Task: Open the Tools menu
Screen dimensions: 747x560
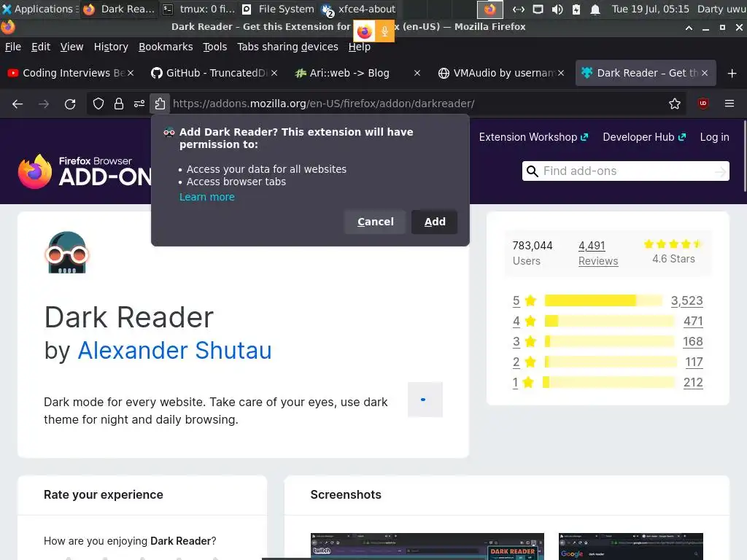Action: click(215, 47)
